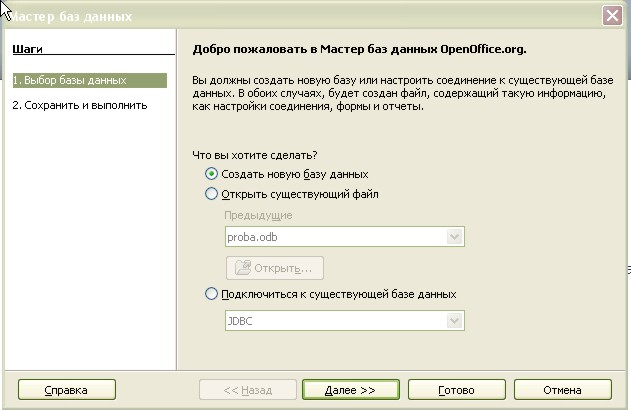Select step '1. Выбор базы данных'
631x410 pixels.
coord(89,80)
